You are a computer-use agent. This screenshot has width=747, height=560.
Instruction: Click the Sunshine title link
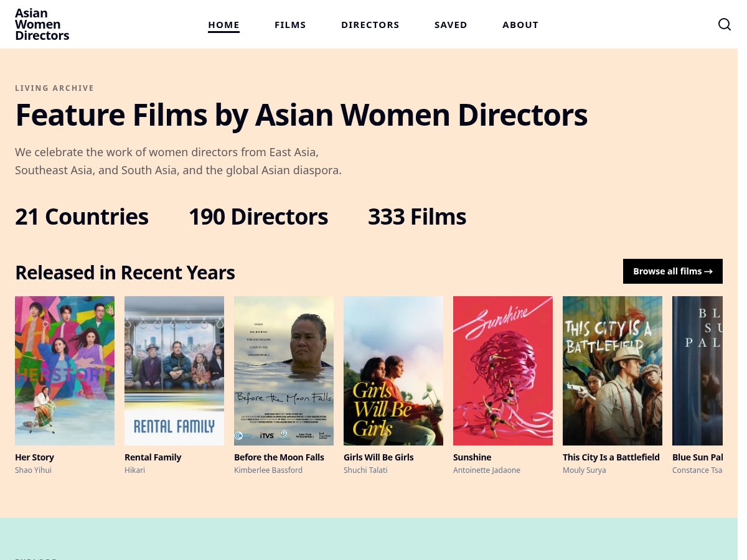coord(472,457)
